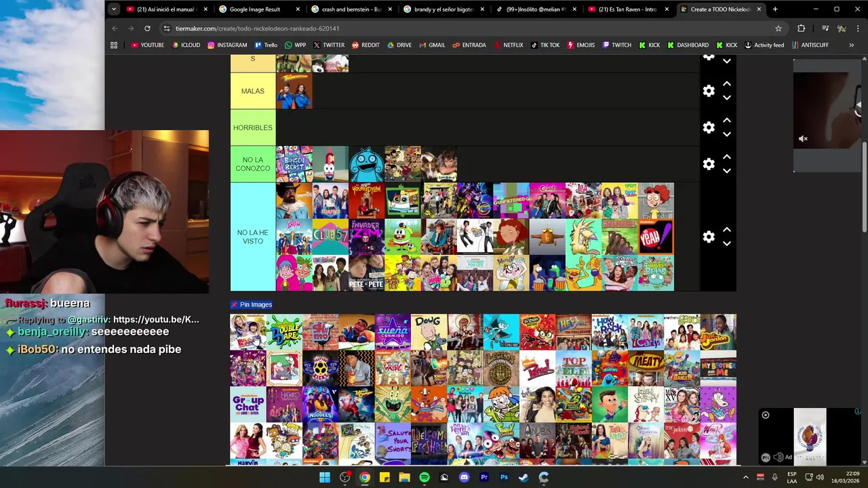Close the bottom-right floating ad
868x488 pixels.
pyautogui.click(x=766, y=415)
